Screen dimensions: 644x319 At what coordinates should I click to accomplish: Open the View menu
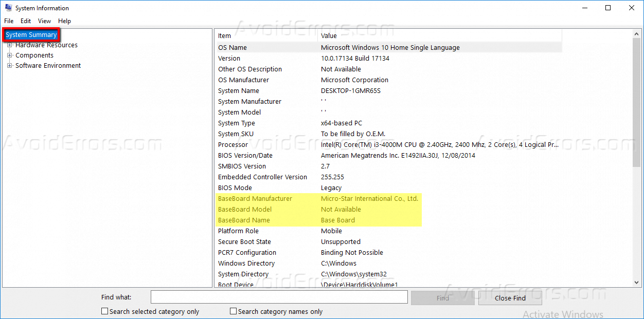coord(44,21)
